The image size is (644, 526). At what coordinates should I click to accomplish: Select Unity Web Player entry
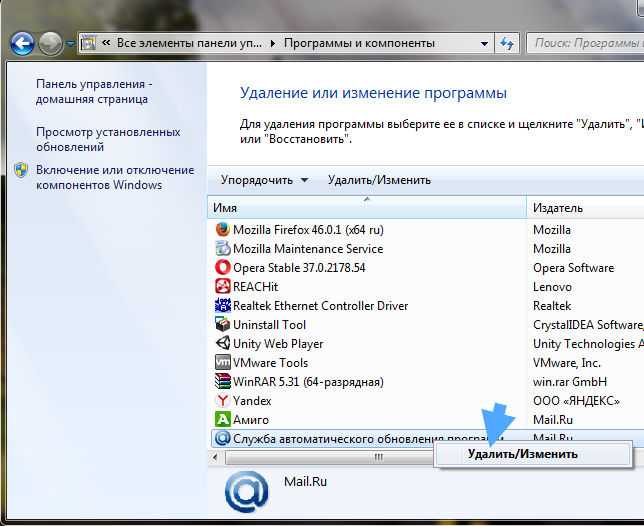point(278,344)
